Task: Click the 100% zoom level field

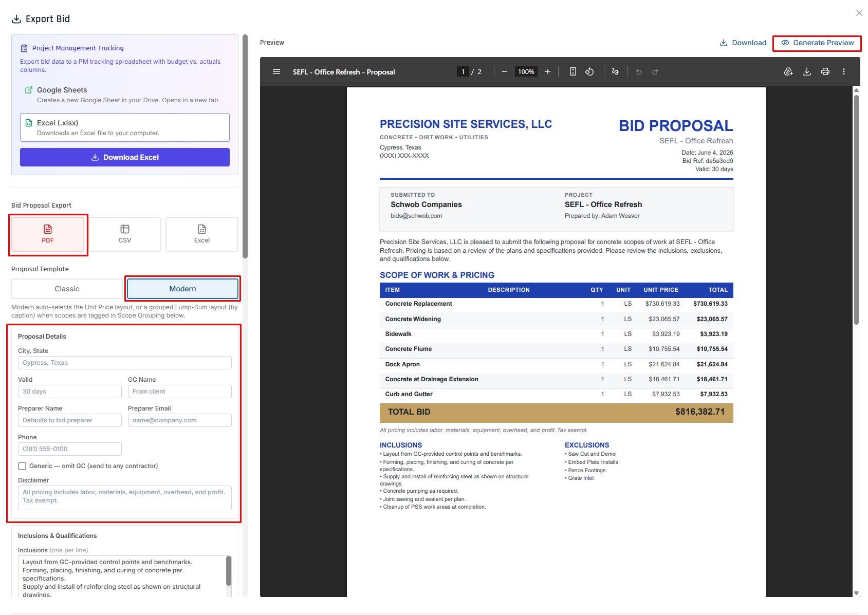Action: pos(526,71)
